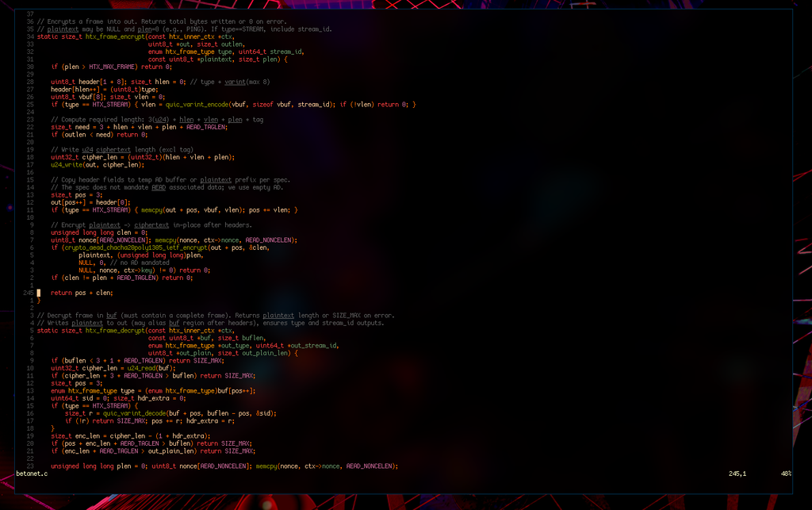This screenshot has height=510, width=812.
Task: Click the 'if (buflen < 3 + 1 + AEAD_TAGLEN)' check
Action: [x=108, y=361]
